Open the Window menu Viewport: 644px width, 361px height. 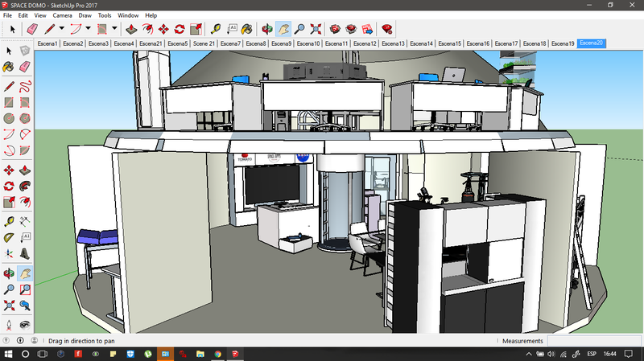(127, 15)
